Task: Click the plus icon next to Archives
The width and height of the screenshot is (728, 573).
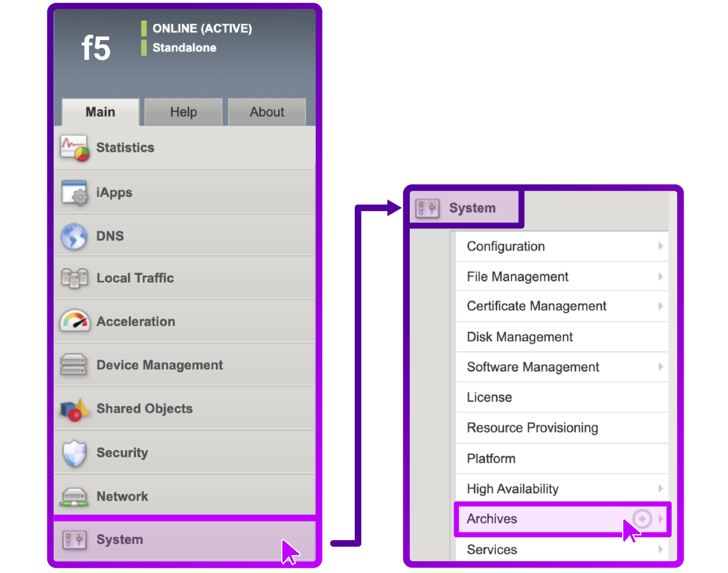Action: pos(642,519)
